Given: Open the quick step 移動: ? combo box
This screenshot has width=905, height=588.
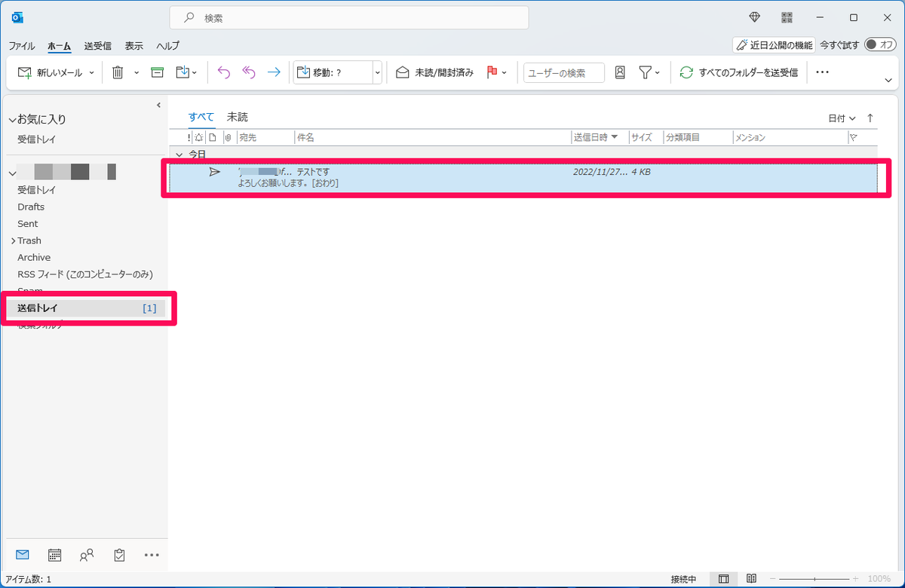Looking at the screenshot, I should click(338, 72).
